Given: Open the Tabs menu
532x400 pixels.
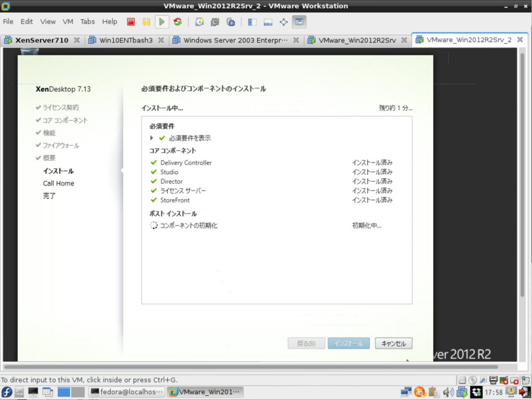Looking at the screenshot, I should pos(87,22).
